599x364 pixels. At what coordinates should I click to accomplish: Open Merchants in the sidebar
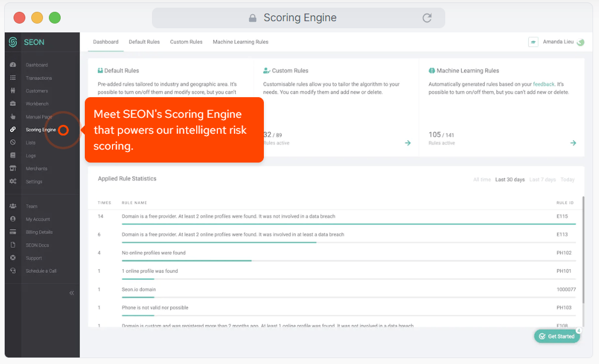(37, 168)
